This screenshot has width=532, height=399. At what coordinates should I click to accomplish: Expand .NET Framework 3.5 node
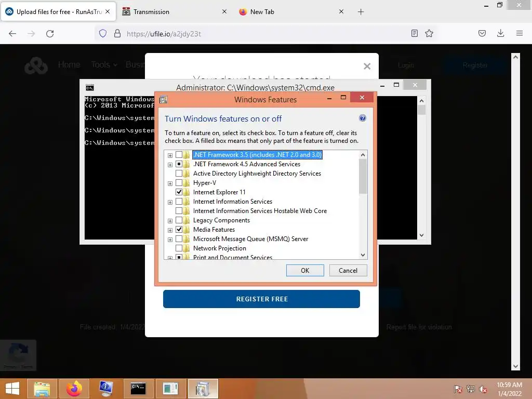(x=170, y=155)
